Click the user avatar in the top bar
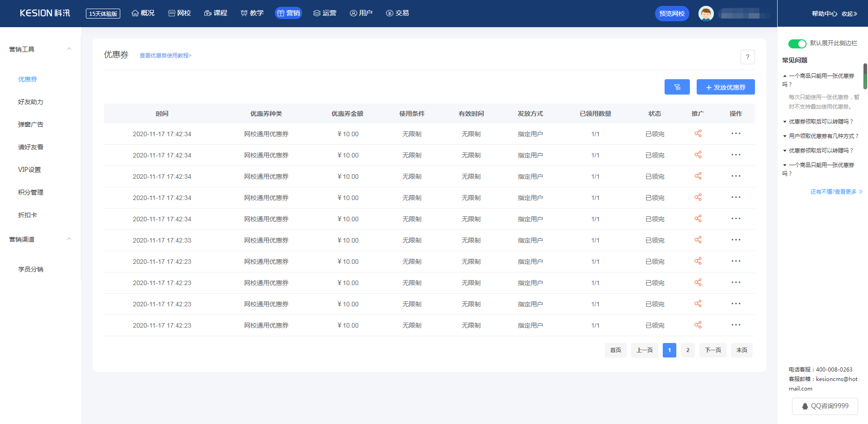This screenshot has width=868, height=424. 706,14
